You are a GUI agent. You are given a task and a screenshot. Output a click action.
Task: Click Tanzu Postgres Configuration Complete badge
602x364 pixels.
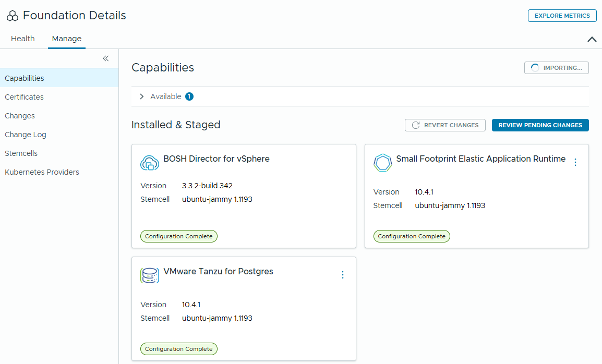click(x=179, y=349)
